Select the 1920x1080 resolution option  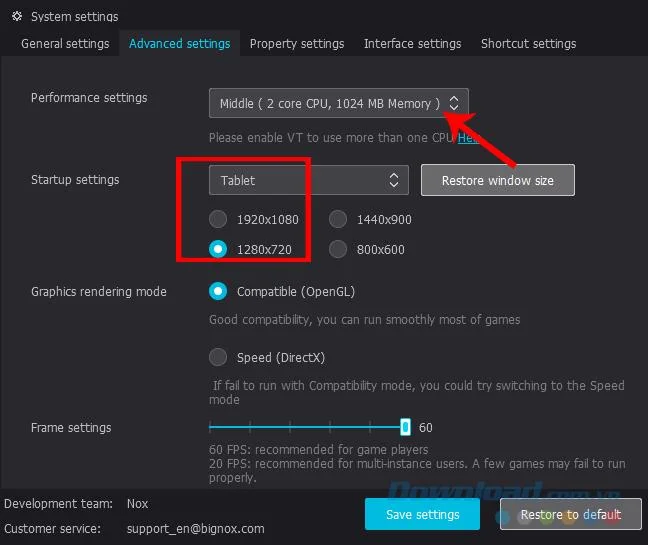coord(218,219)
